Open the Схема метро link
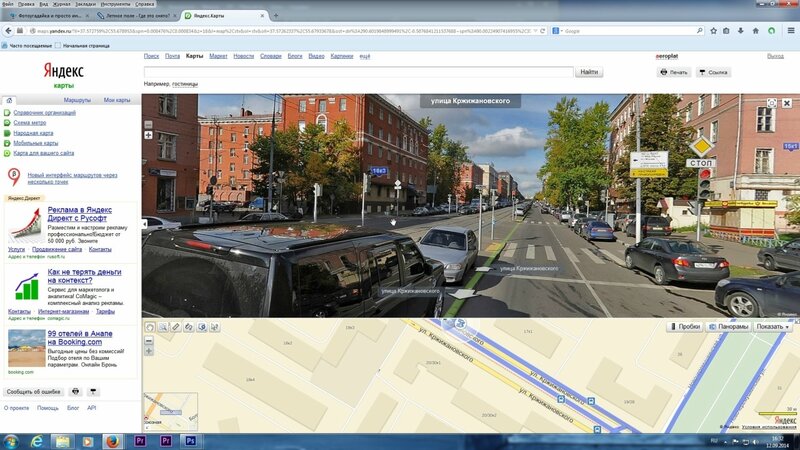 [30, 122]
